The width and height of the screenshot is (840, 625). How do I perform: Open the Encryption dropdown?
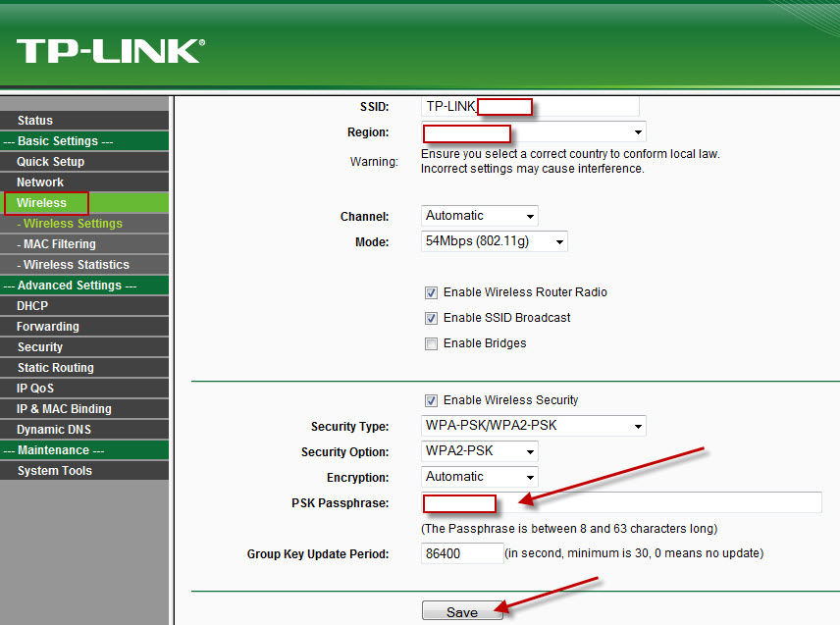480,477
